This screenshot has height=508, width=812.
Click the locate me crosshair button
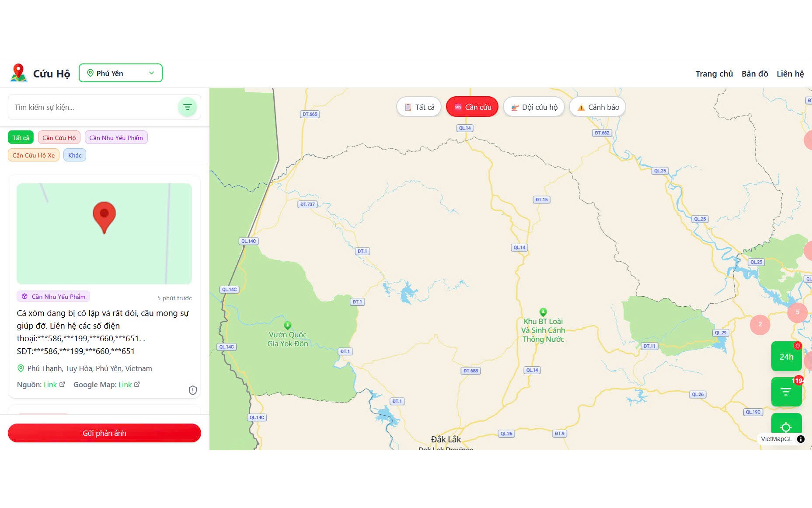[786, 427]
